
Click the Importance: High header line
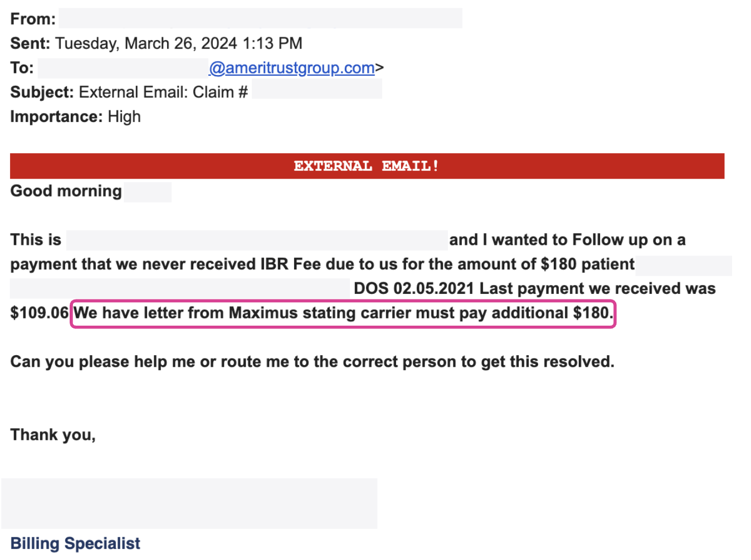coord(75,117)
